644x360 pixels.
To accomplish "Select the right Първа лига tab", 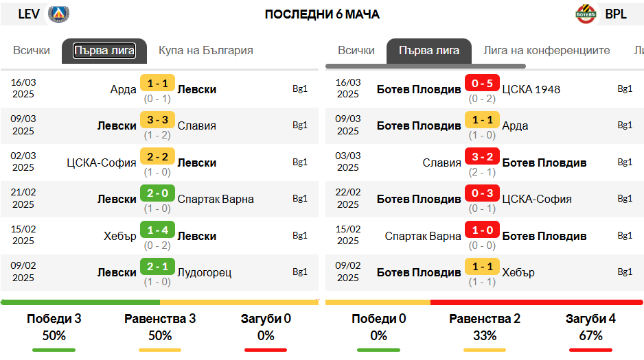I will point(429,51).
